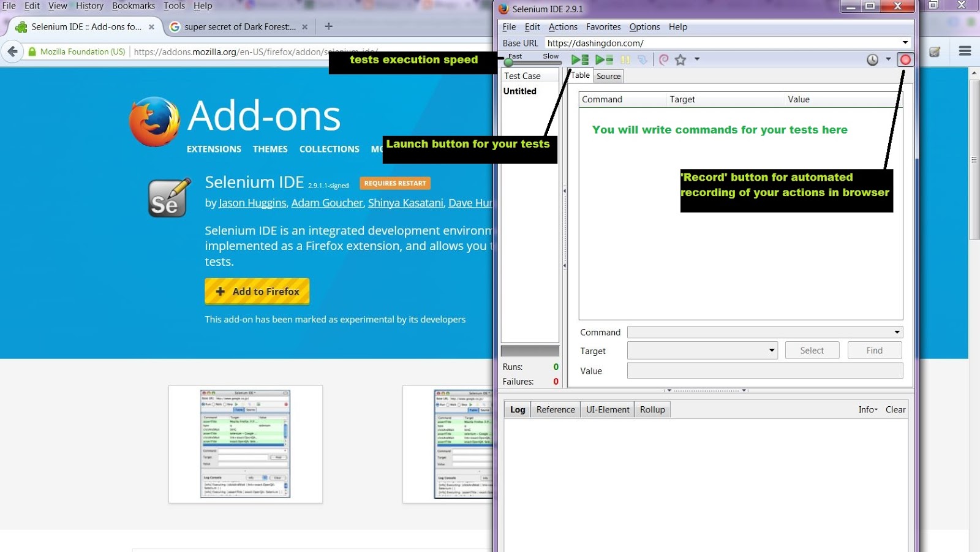Open Firefox Bookmarks menu
Screen dimensions: 980x552
coord(134,6)
